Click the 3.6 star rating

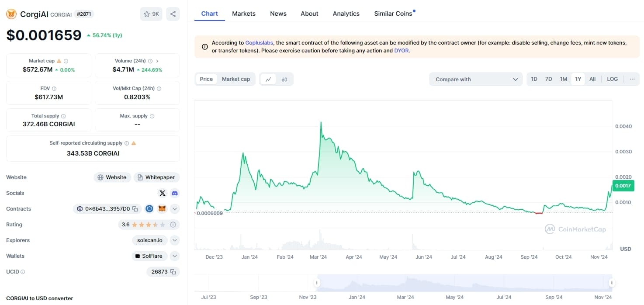[x=143, y=225]
